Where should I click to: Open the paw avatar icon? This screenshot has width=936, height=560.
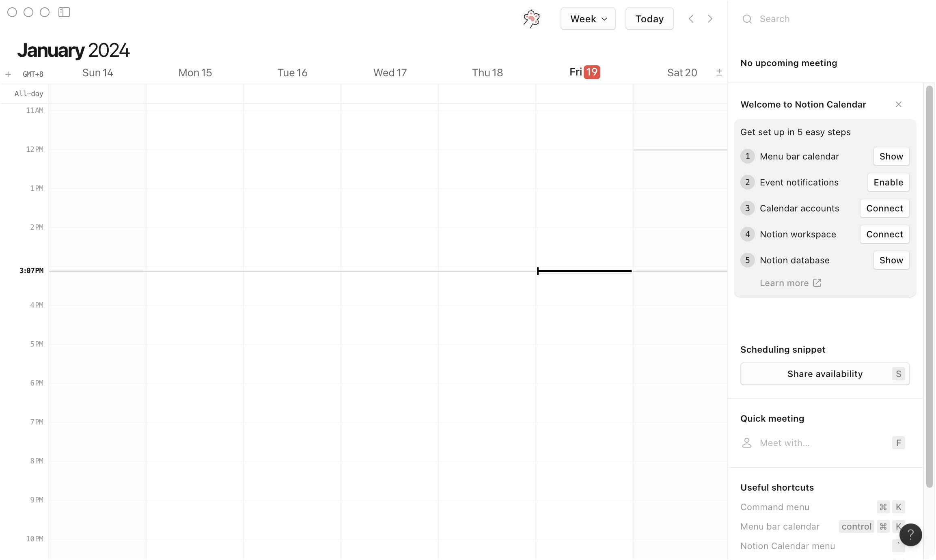coord(531,18)
